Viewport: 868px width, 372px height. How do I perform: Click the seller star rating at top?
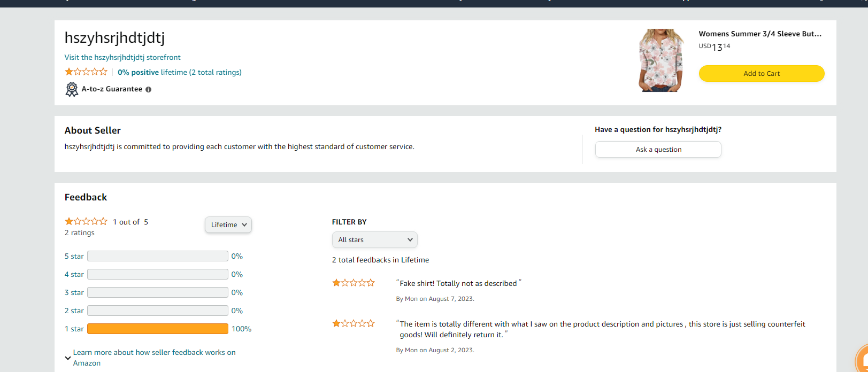(86, 72)
